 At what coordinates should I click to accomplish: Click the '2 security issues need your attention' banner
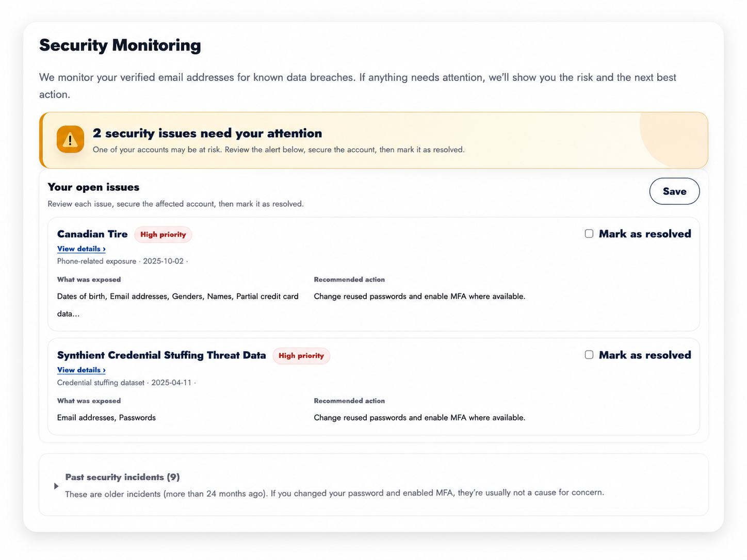(x=373, y=140)
